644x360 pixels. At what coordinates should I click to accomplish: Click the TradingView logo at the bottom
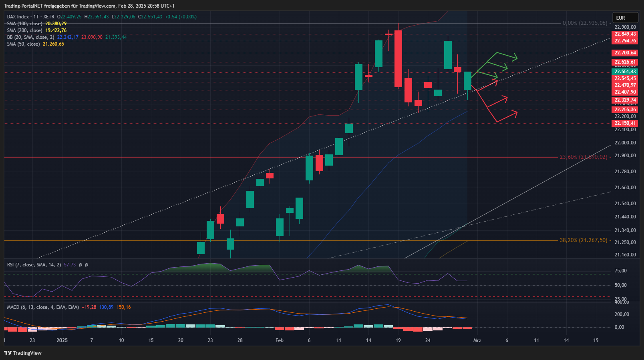point(23,353)
